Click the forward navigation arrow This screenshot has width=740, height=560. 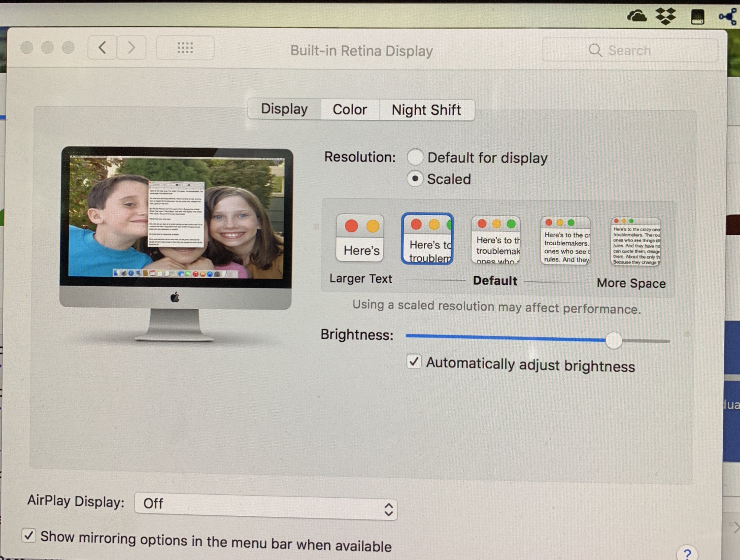pyautogui.click(x=131, y=48)
